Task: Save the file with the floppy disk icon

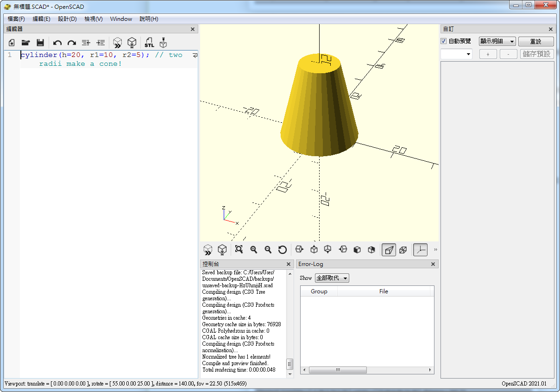Action: [40, 43]
